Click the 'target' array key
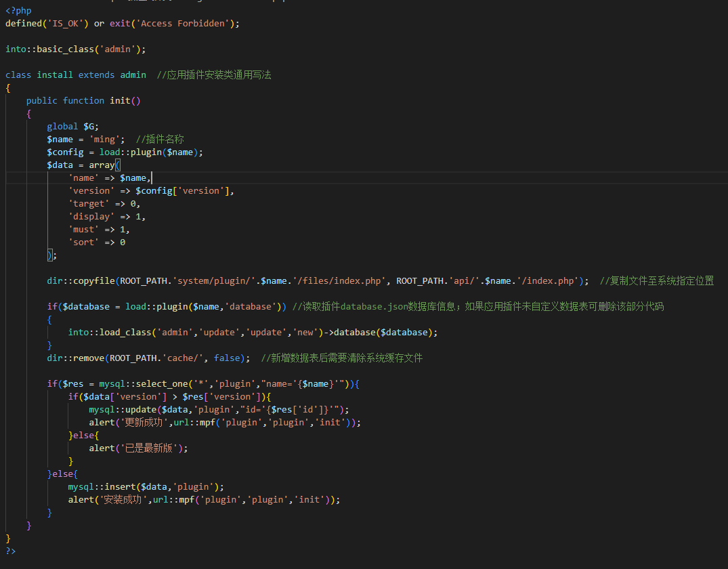The image size is (728, 569). (x=89, y=204)
